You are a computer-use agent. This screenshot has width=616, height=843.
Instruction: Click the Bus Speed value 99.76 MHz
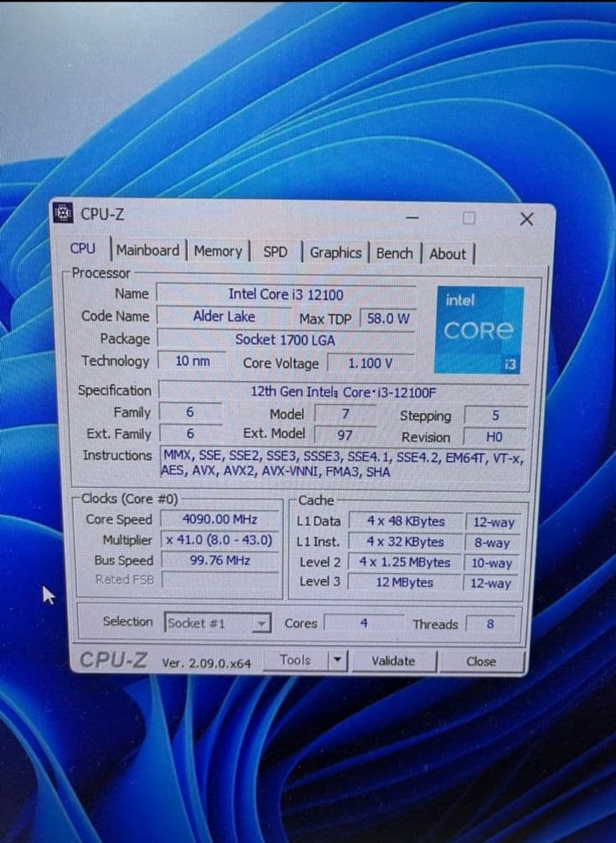220,560
